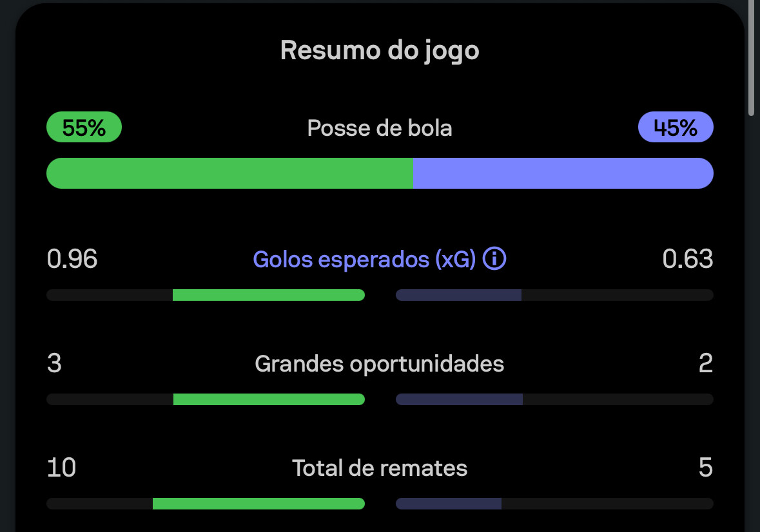The height and width of the screenshot is (532, 760).
Task: Click the purple xG bar
Action: click(458, 295)
